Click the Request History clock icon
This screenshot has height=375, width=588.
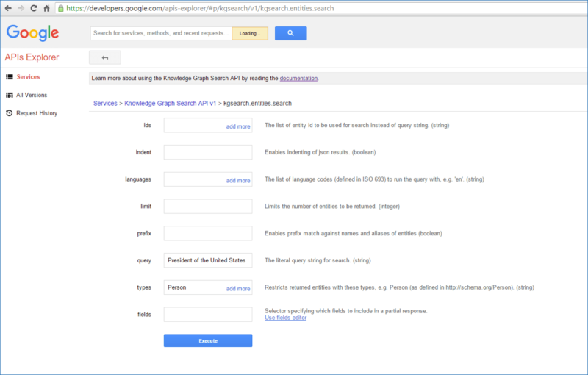[x=10, y=113]
